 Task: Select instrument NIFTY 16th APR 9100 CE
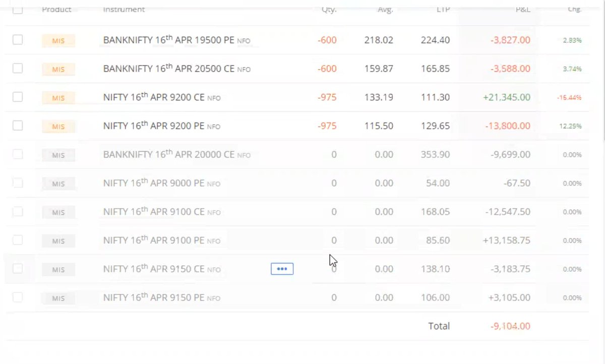pos(162,212)
